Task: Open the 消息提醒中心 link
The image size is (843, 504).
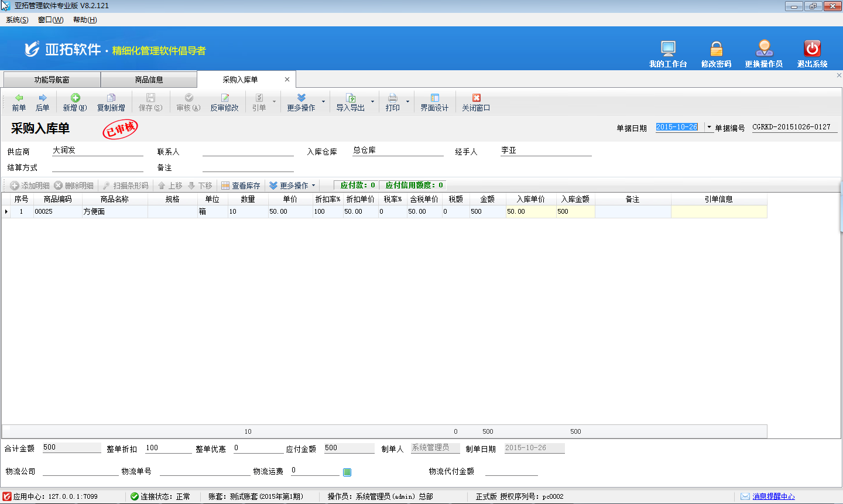Action: (773, 496)
